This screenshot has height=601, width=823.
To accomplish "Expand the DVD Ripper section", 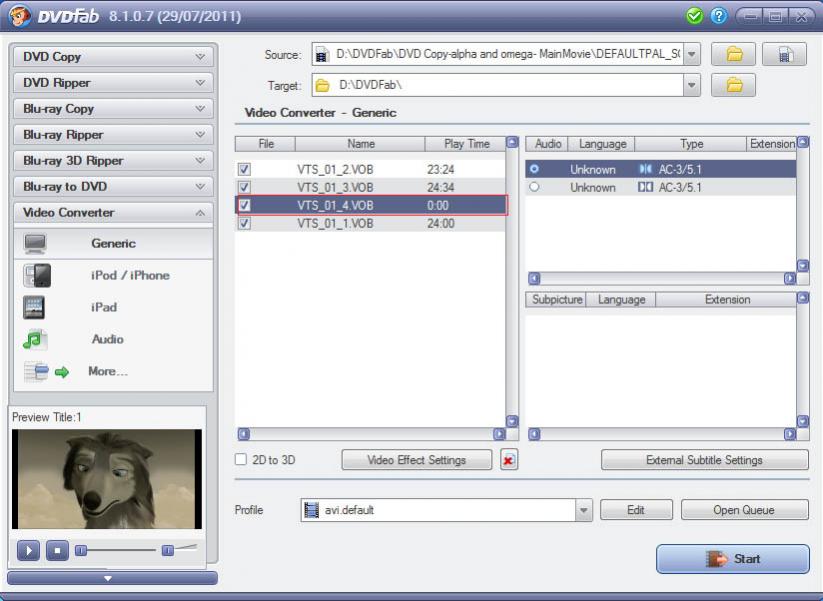I will (x=113, y=83).
